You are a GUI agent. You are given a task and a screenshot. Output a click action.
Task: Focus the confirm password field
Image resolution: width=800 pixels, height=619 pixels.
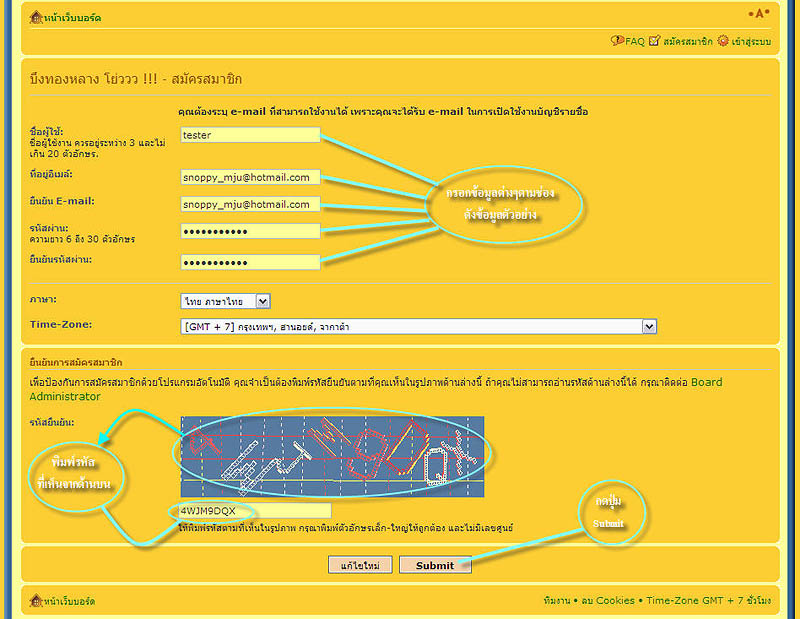tap(250, 262)
